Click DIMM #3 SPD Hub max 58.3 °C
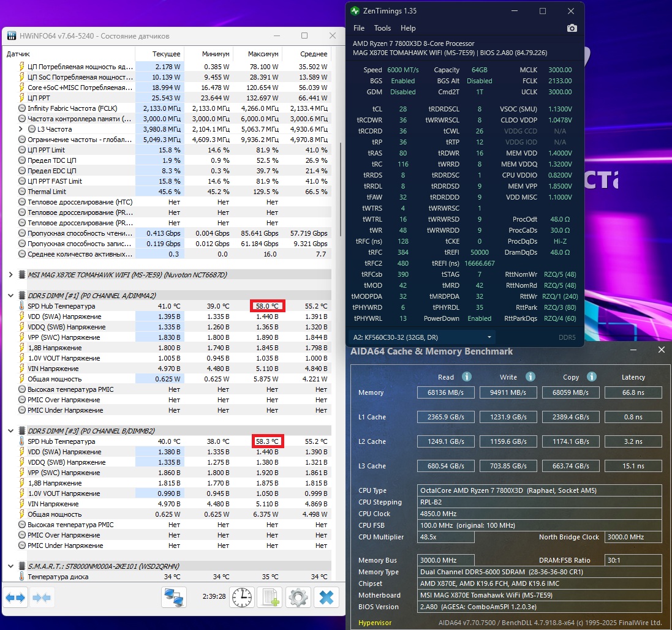672x630 pixels. coord(267,441)
